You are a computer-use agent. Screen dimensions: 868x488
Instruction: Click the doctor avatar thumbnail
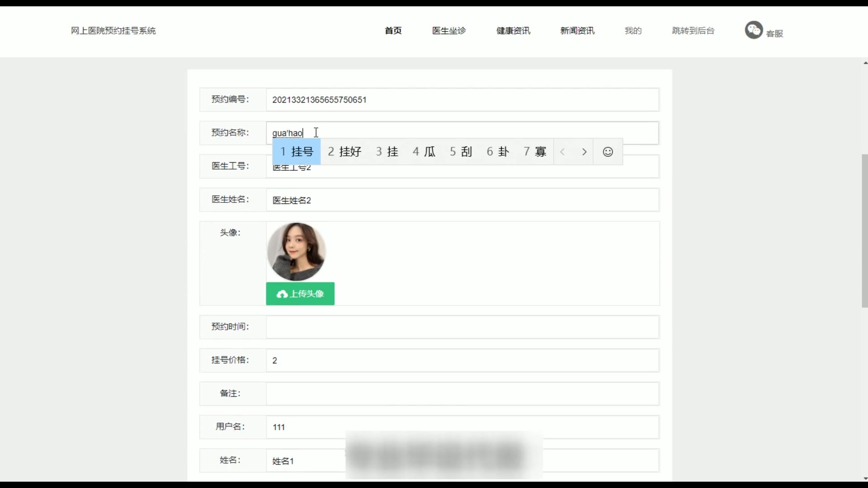pyautogui.click(x=297, y=252)
